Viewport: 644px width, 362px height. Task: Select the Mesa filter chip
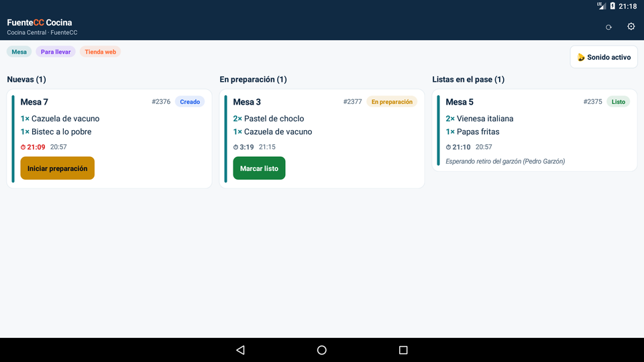click(19, 52)
